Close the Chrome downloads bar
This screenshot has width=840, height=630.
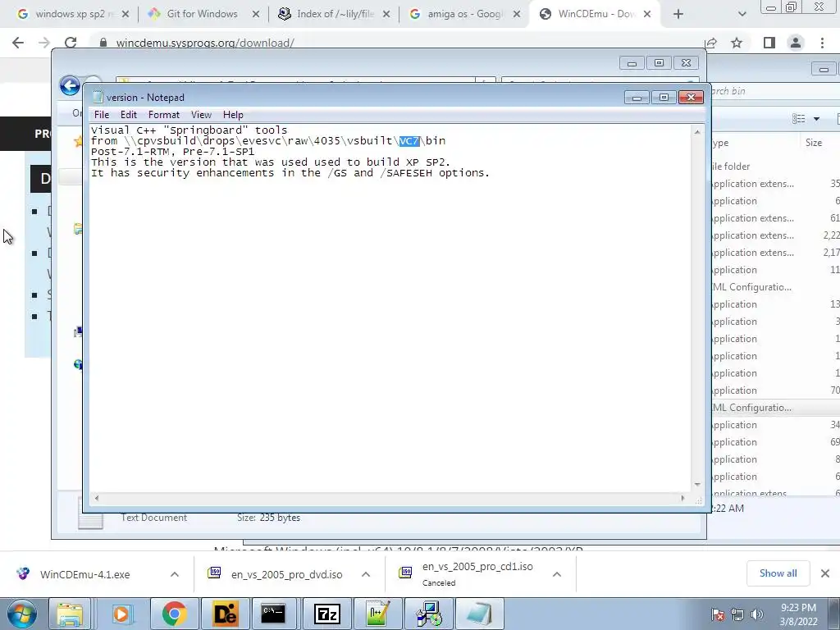(x=825, y=573)
